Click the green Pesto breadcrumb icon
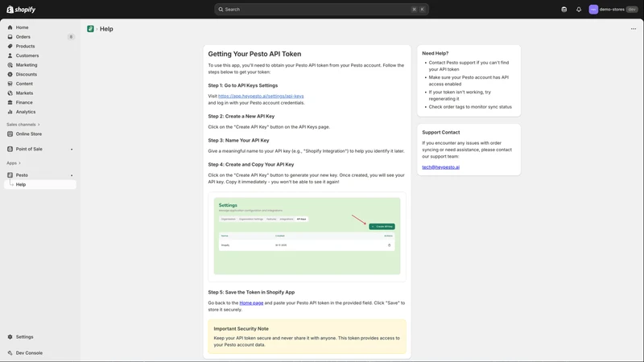The width and height of the screenshot is (644, 362). click(x=90, y=29)
